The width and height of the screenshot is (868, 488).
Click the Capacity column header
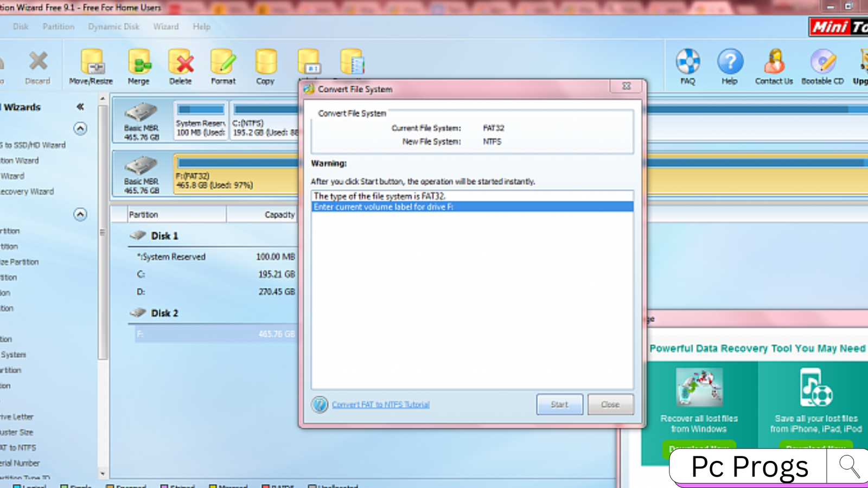[263, 215]
